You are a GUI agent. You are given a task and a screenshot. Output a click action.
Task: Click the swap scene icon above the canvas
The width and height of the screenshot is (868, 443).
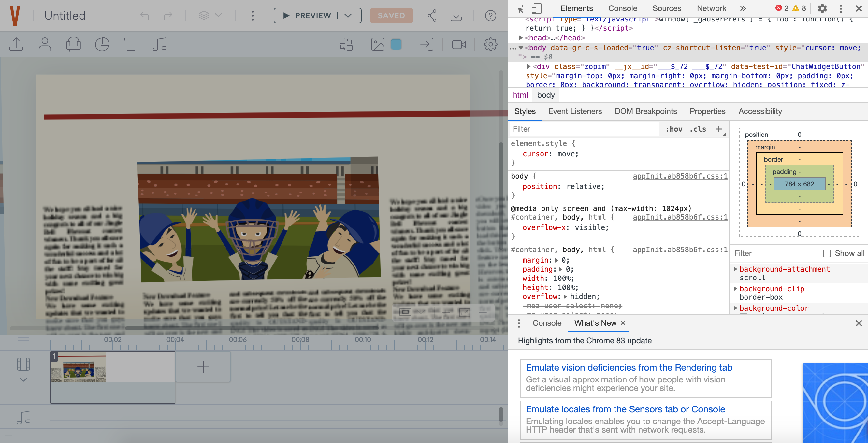tap(346, 44)
